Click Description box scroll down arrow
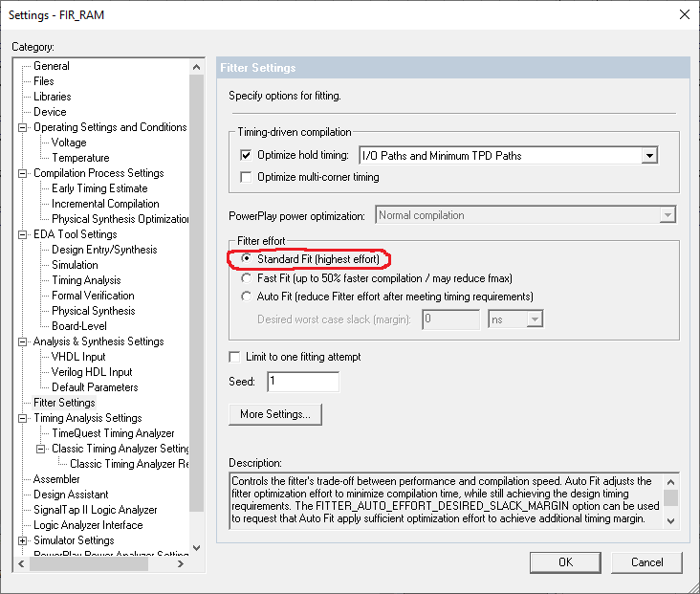Image resolution: width=700 pixels, height=594 pixels. pyautogui.click(x=670, y=520)
